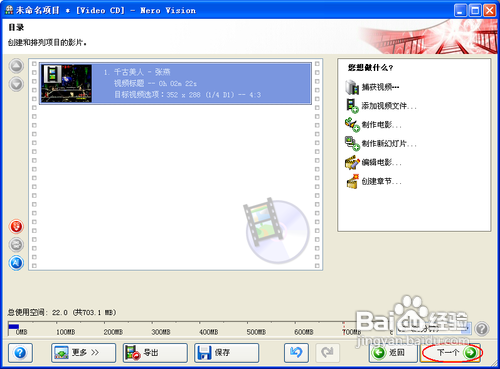Choose 编辑电影... text link
The height and width of the screenshot is (369, 500).
point(382,163)
